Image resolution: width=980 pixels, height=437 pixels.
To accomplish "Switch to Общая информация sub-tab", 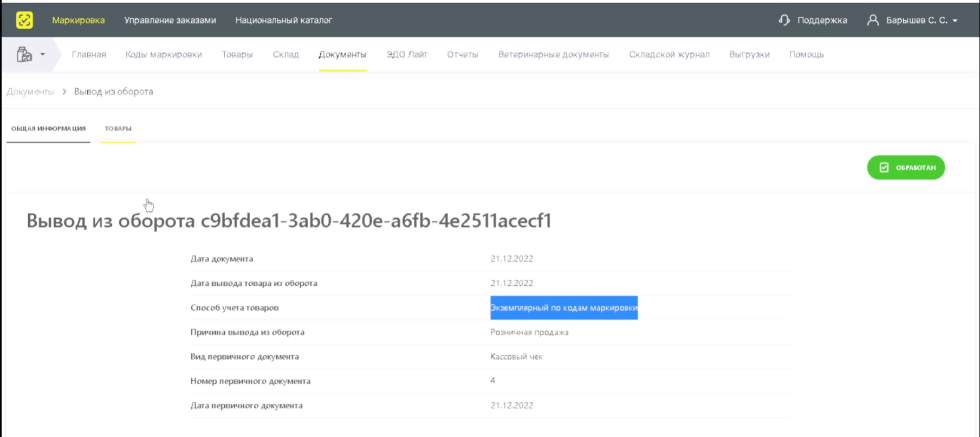I will (48, 128).
